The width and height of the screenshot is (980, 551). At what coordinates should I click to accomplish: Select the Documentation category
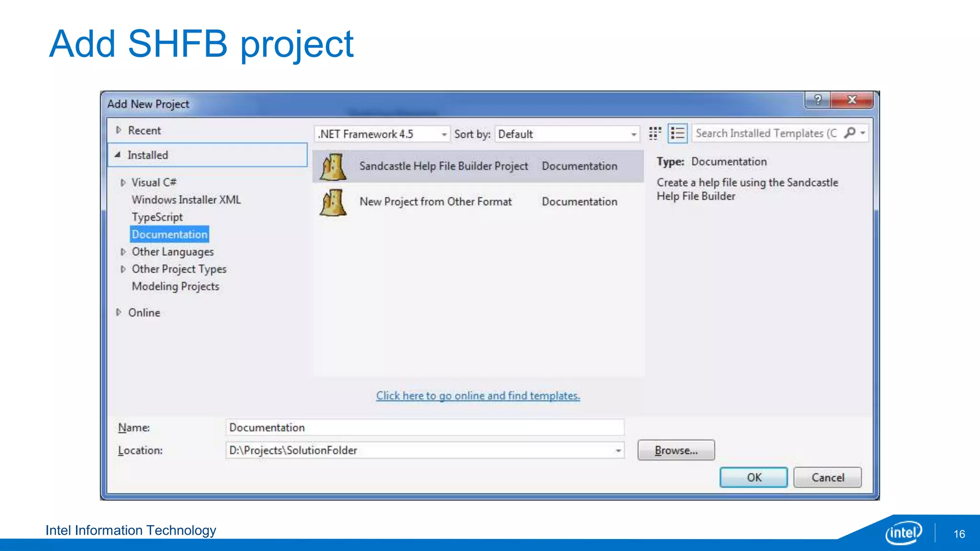[169, 234]
